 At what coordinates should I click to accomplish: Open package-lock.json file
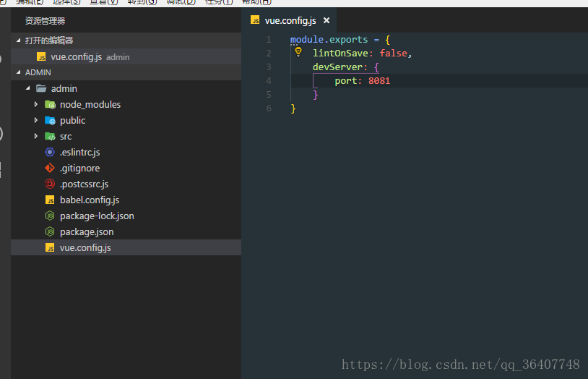[97, 216]
